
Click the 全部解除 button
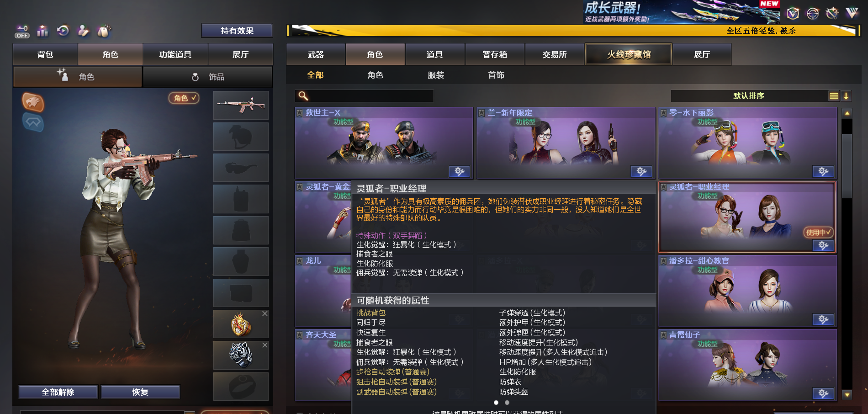click(x=58, y=392)
